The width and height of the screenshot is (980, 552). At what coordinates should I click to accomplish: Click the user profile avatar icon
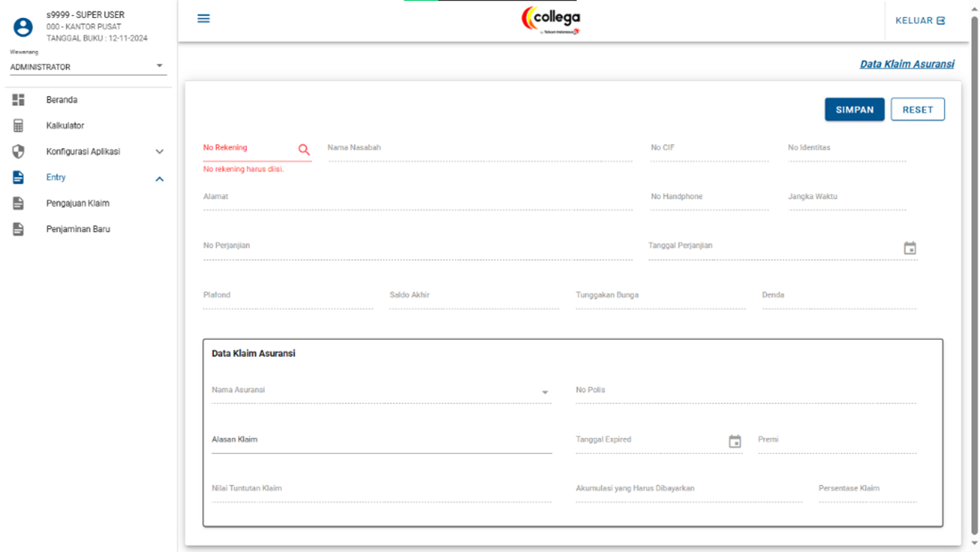coord(23,27)
